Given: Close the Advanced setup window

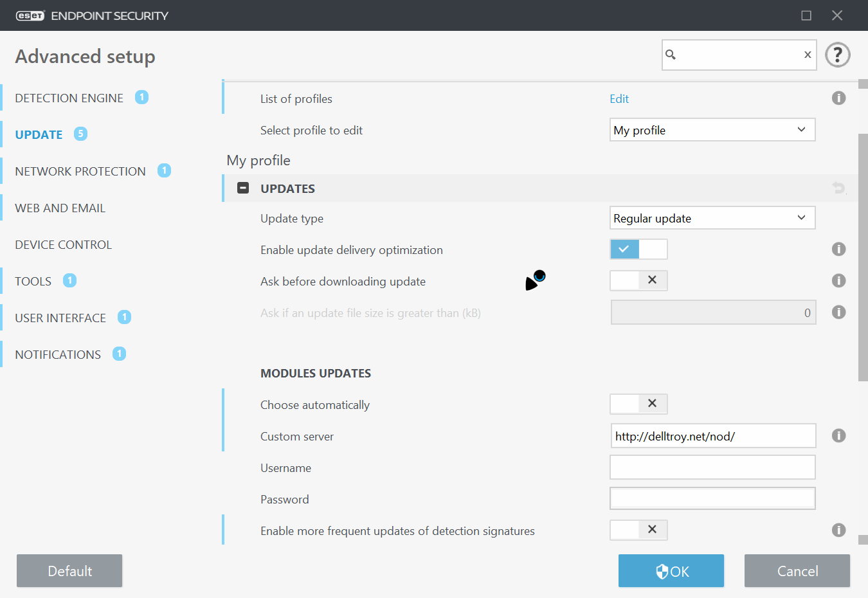Looking at the screenshot, I should pyautogui.click(x=837, y=15).
